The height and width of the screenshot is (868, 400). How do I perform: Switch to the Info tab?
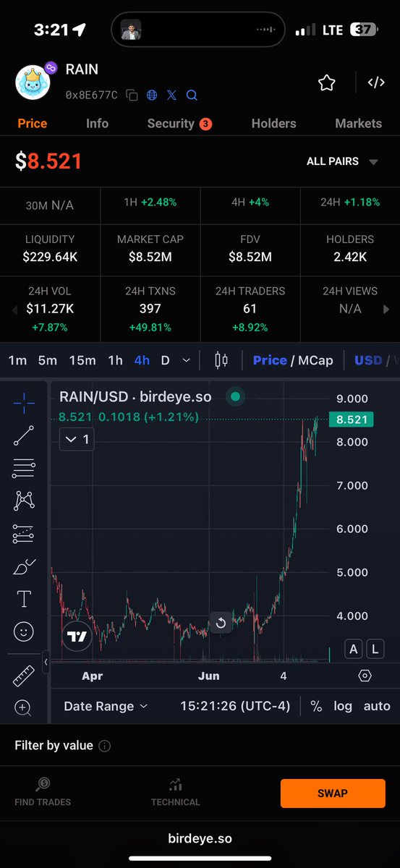click(x=97, y=124)
